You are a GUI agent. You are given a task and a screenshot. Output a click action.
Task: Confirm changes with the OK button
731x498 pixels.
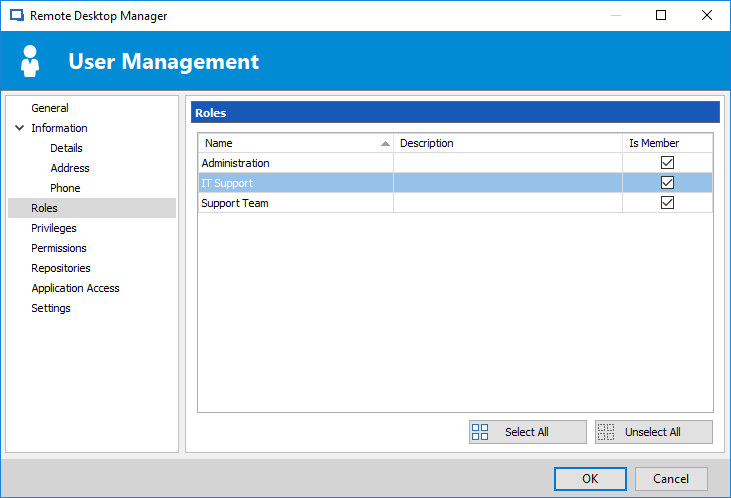590,479
